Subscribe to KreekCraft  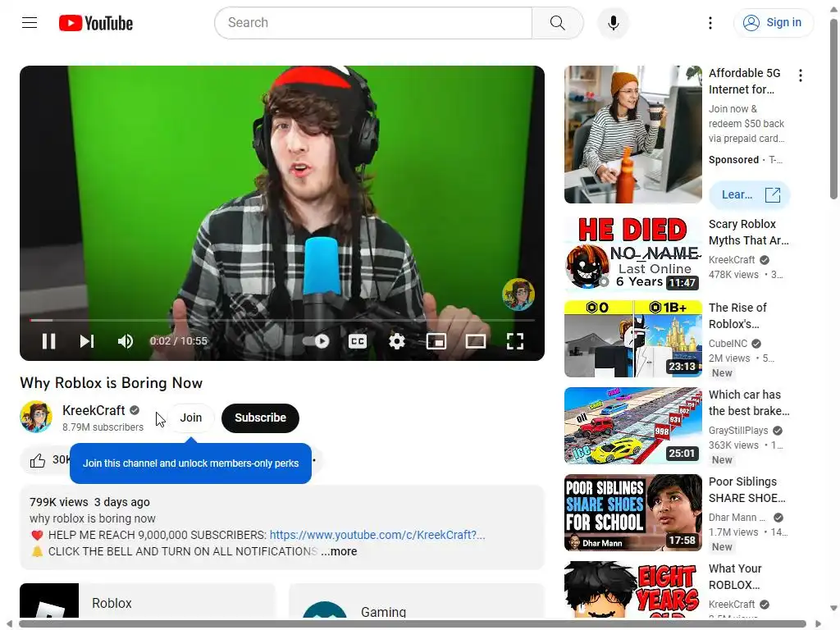point(260,418)
